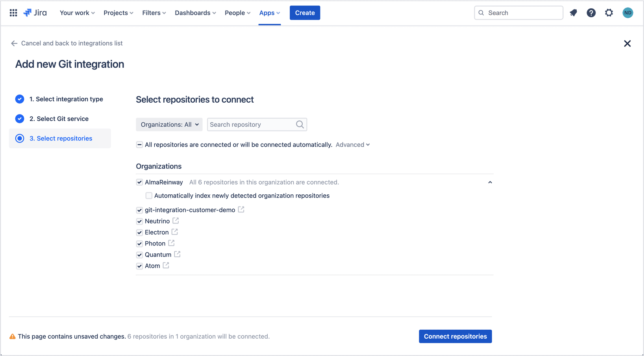Open Quantum repository external link icon
Image resolution: width=644 pixels, height=356 pixels.
[x=177, y=255]
